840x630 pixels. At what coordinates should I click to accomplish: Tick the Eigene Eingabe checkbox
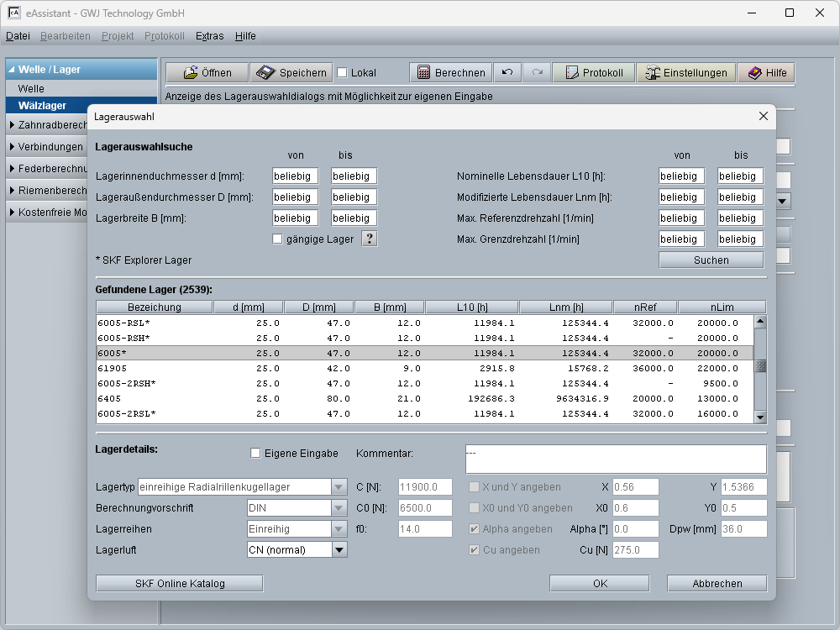(x=255, y=454)
